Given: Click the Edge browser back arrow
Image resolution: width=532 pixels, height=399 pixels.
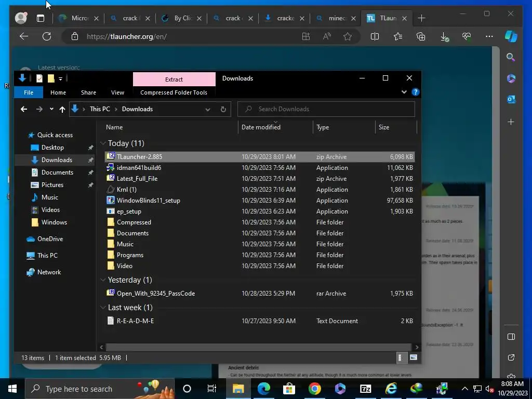Looking at the screenshot, I should pyautogui.click(x=24, y=36).
